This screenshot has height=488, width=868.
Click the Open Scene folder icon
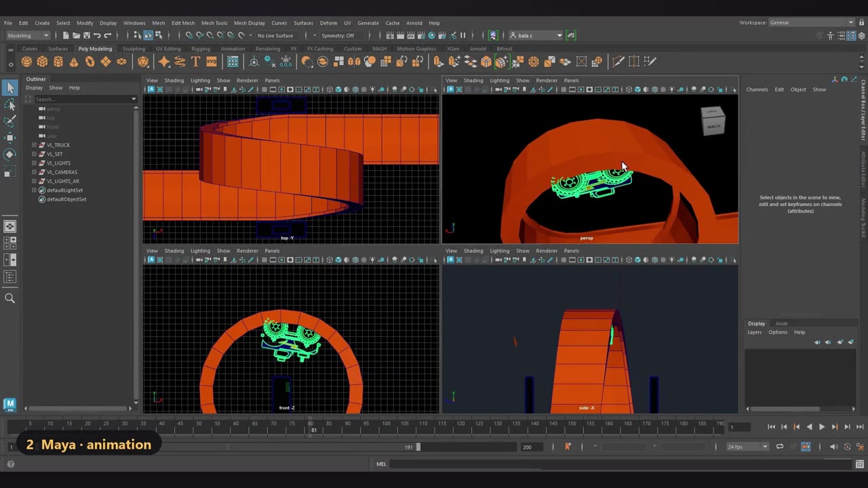76,35
